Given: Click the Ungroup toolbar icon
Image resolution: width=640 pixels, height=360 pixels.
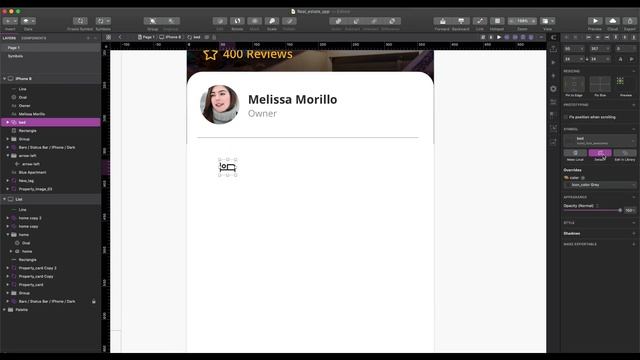Looking at the screenshot, I should (x=171, y=21).
